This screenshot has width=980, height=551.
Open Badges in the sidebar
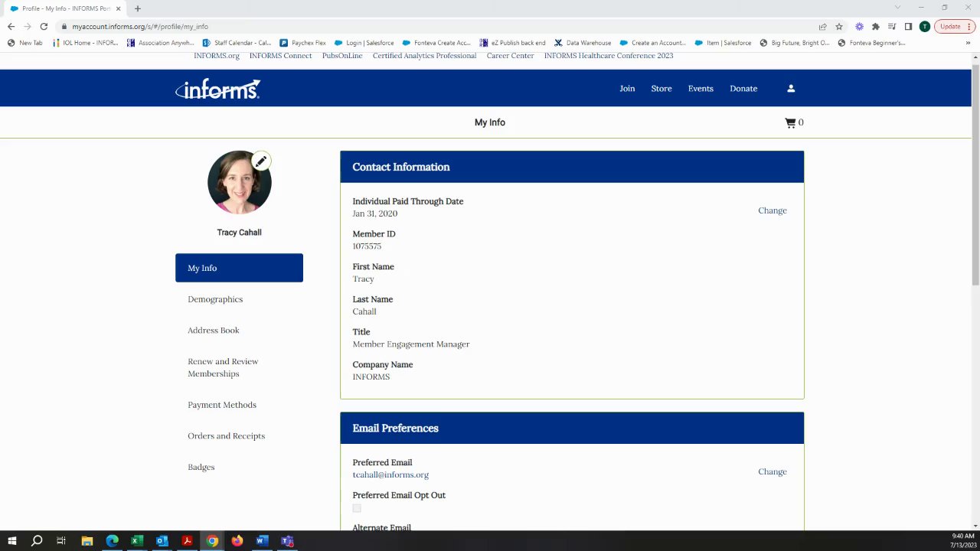click(201, 467)
